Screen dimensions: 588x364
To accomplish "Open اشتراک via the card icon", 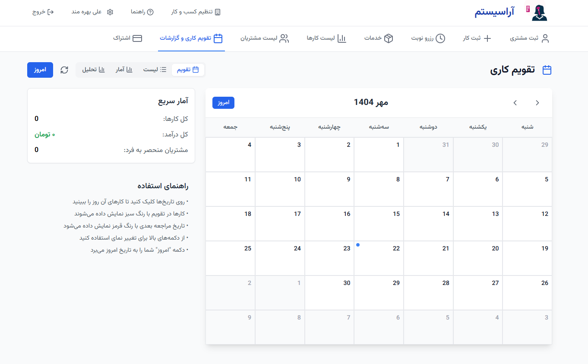I will click(138, 38).
